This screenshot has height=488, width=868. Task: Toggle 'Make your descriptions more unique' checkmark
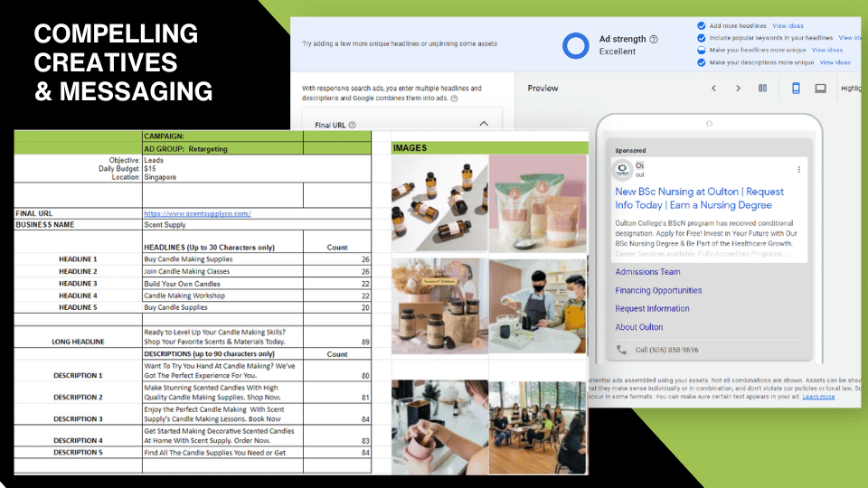tap(702, 62)
